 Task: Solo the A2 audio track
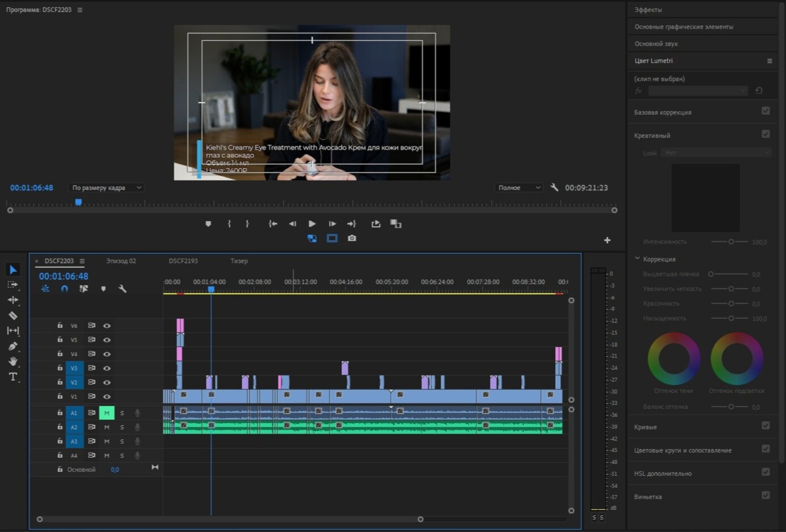[122, 427]
